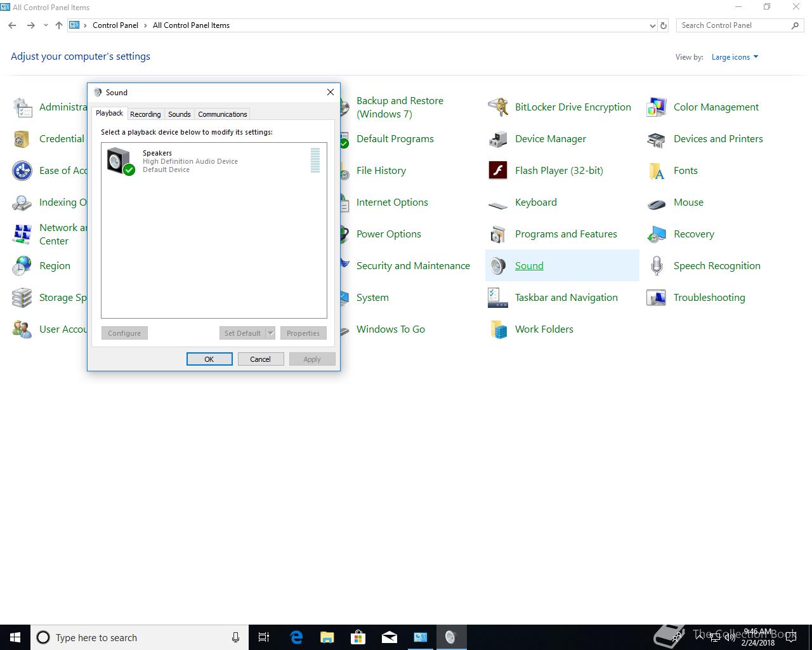The width and height of the screenshot is (812, 650).
Task: Open File Explorer from the taskbar
Action: pos(327,637)
